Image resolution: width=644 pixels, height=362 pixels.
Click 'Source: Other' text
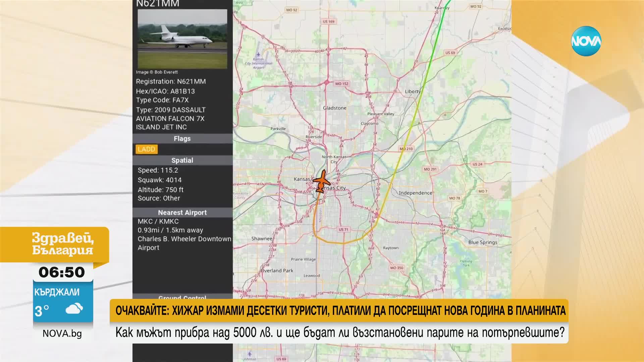pos(159,198)
